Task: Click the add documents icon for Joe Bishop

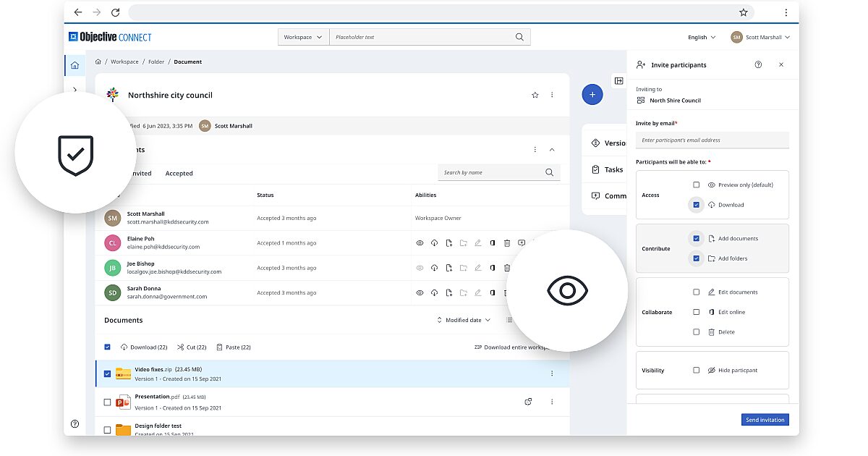Action: click(x=449, y=267)
